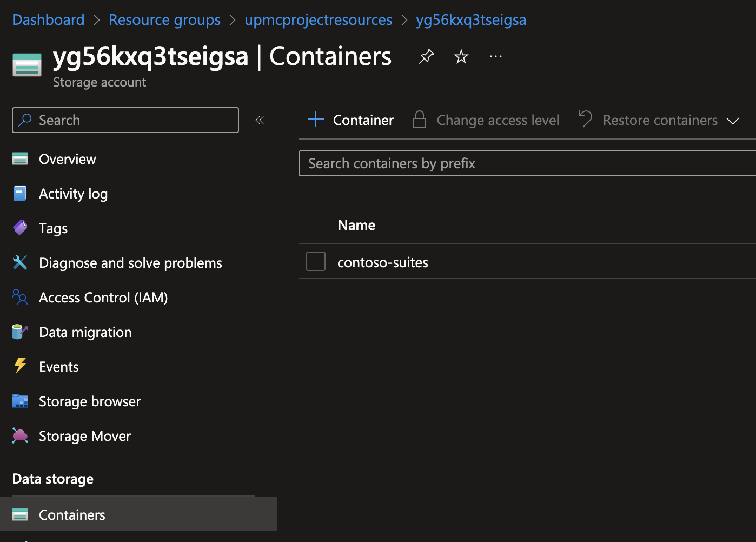Select the contoso-suites container checkbox
This screenshot has height=542, width=756.
pos(316,261)
